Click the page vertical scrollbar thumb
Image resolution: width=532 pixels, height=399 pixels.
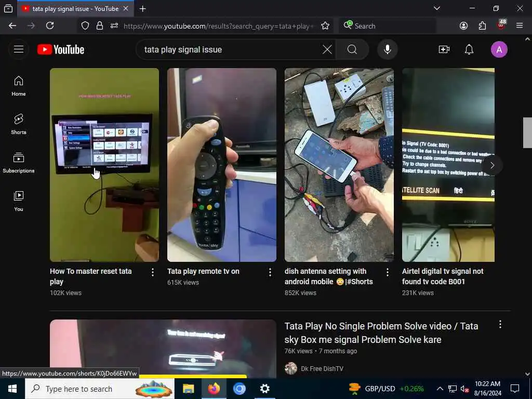(527, 132)
